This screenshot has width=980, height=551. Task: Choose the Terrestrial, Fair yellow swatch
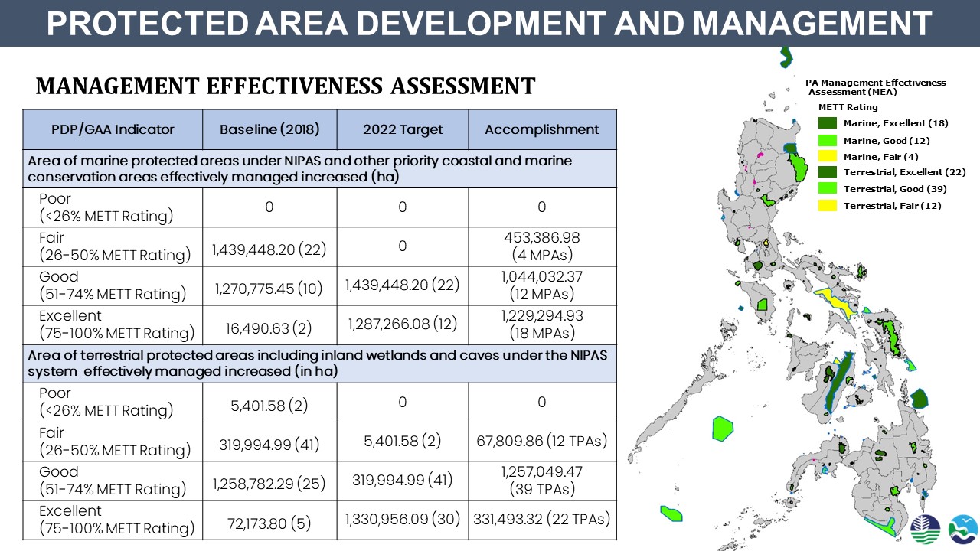pos(828,205)
